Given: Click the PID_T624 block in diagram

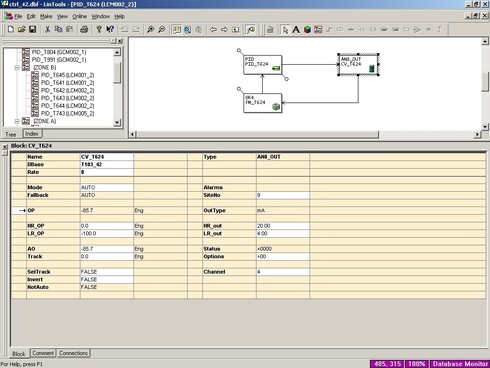Looking at the screenshot, I should pyautogui.click(x=262, y=65).
